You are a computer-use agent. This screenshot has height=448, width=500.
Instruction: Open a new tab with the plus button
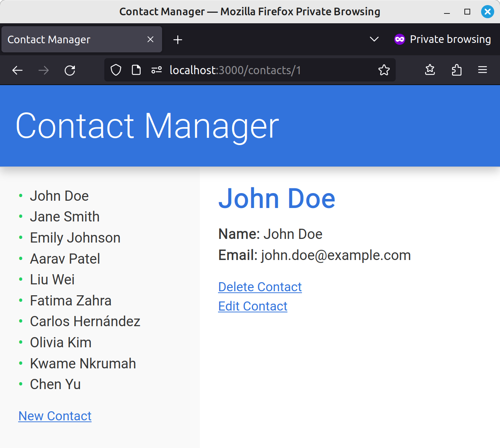(178, 40)
